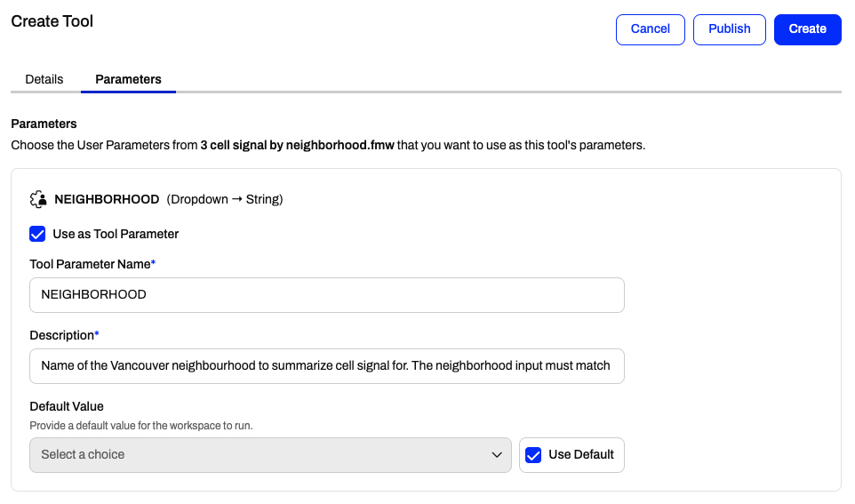Screen dimensions: 855x504
Task: Toggle the Use Default checkbox
Action: (533, 455)
